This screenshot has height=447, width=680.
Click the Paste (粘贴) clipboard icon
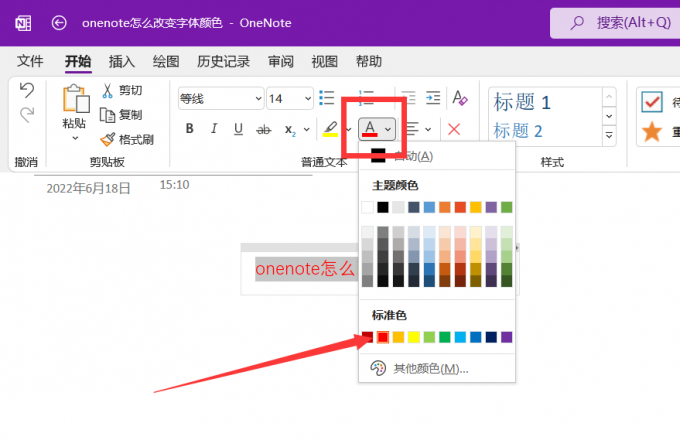(76, 98)
